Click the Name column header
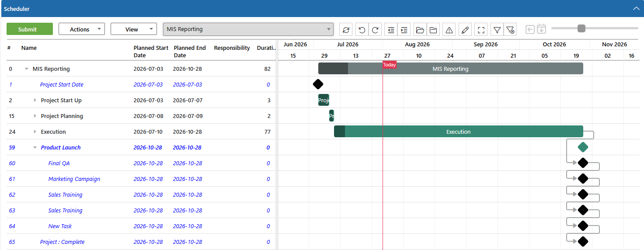 coord(29,48)
